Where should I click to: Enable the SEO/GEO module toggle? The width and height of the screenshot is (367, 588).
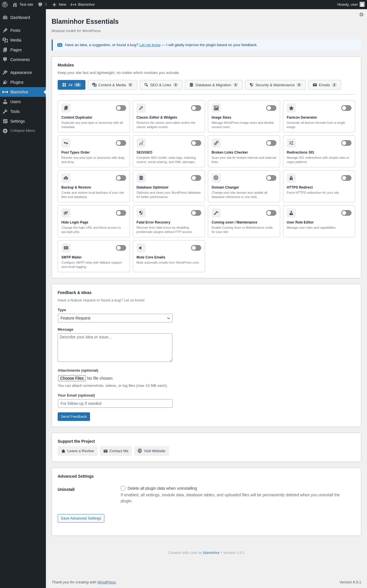coord(196,143)
